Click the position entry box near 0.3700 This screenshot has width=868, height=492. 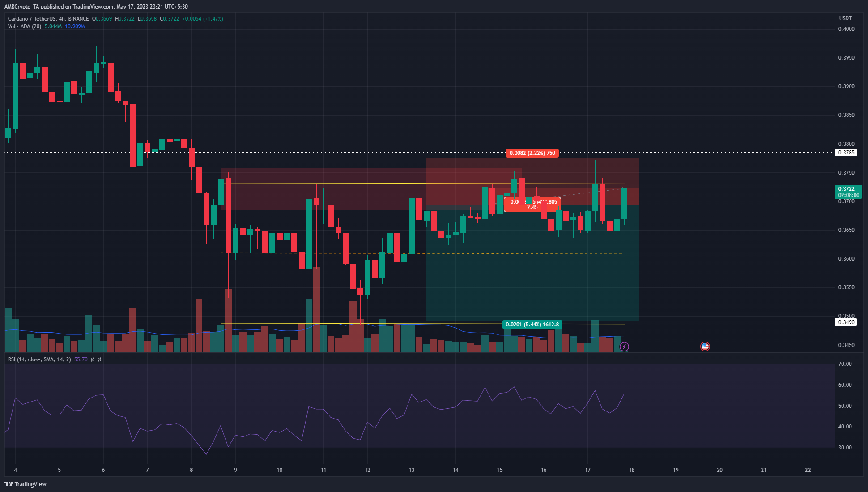point(532,205)
